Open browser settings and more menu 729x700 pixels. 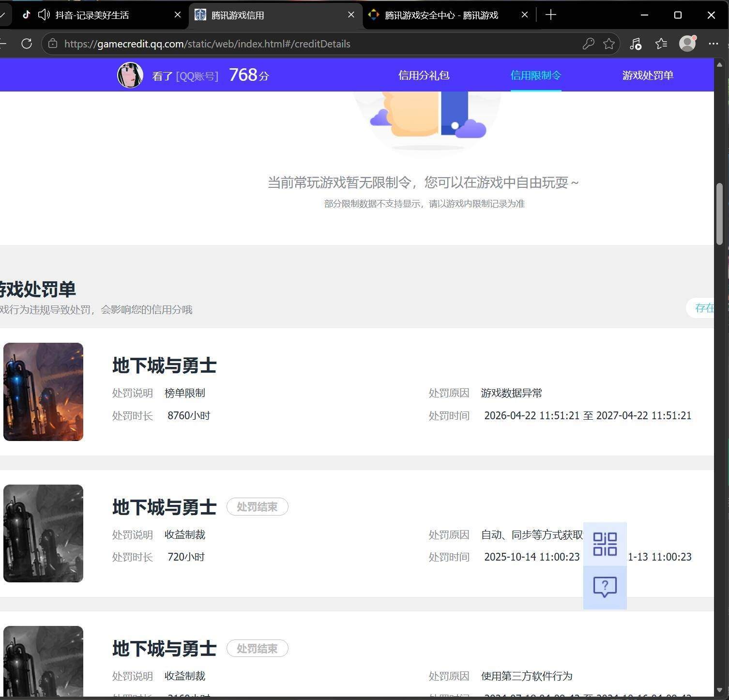pos(713,44)
